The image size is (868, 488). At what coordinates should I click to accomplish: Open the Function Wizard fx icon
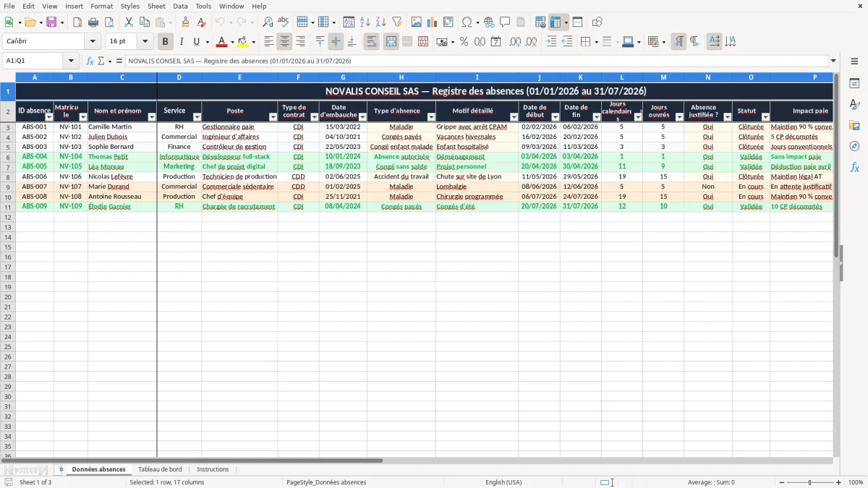click(x=90, y=61)
